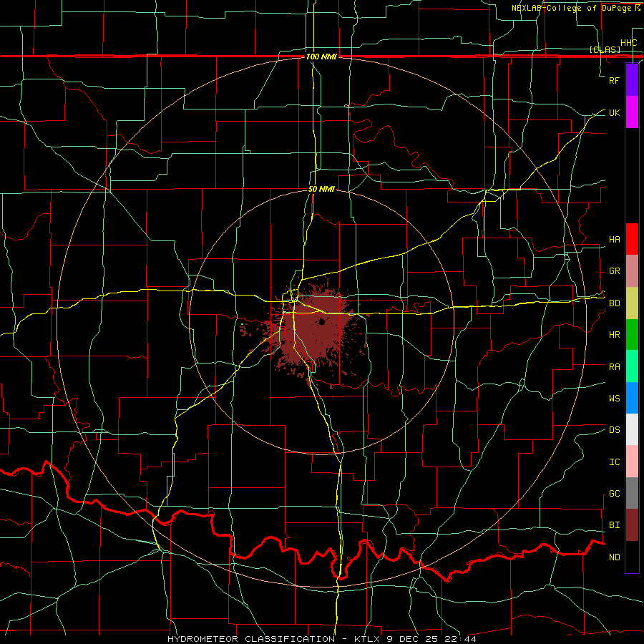Select the GC gray legend swatch
The width and height of the screenshot is (644, 644).
tap(632, 493)
